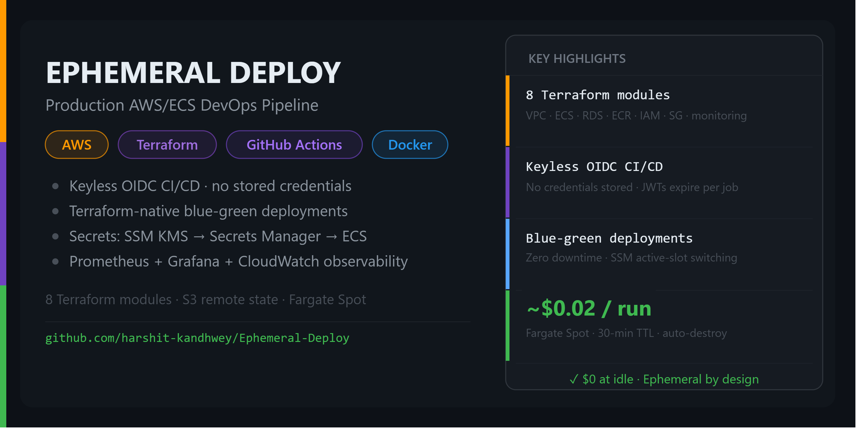Viewport: 868px width, 440px height.
Task: Click 'Production AWS/ECS DevOps Pipeline' subtitle
Action: (182, 105)
